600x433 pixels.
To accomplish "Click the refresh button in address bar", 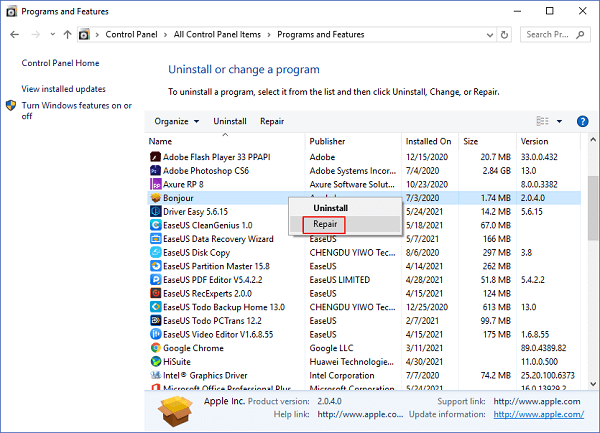I will point(505,34).
